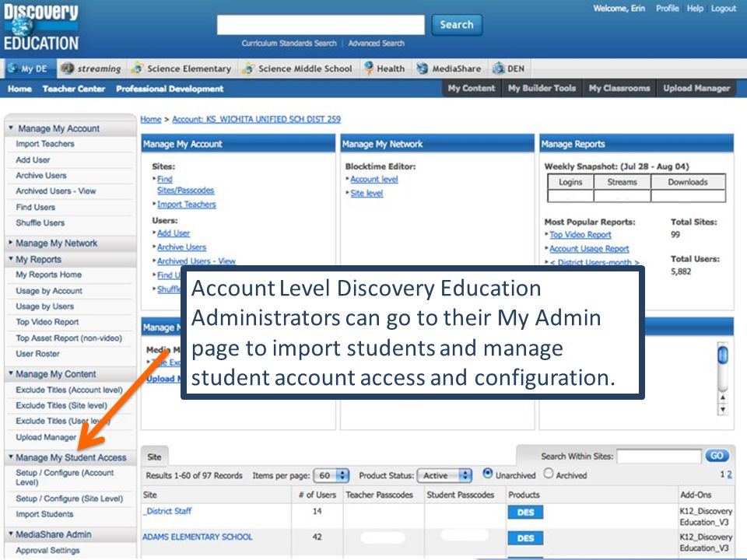Open the My Builder Tools menu
Viewport: 747px width, 560px height.
point(542,88)
